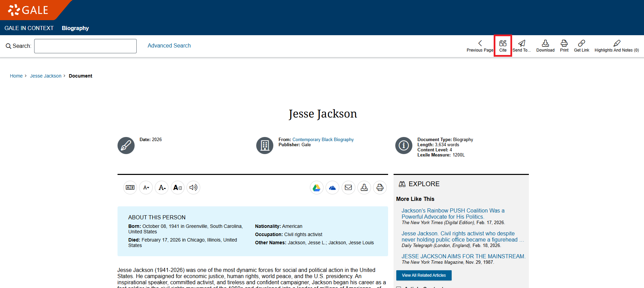
Task: Open the Advanced Search link
Action: pos(169,46)
